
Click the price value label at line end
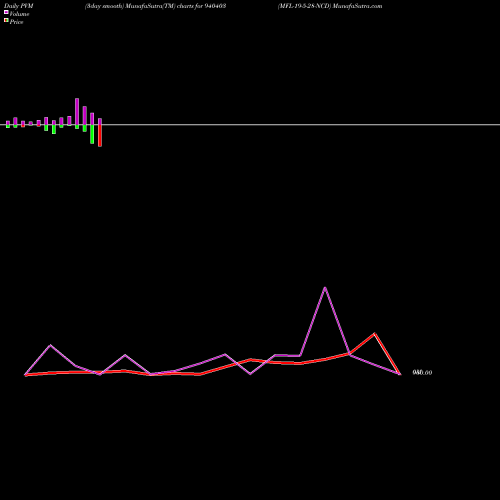coord(422,373)
